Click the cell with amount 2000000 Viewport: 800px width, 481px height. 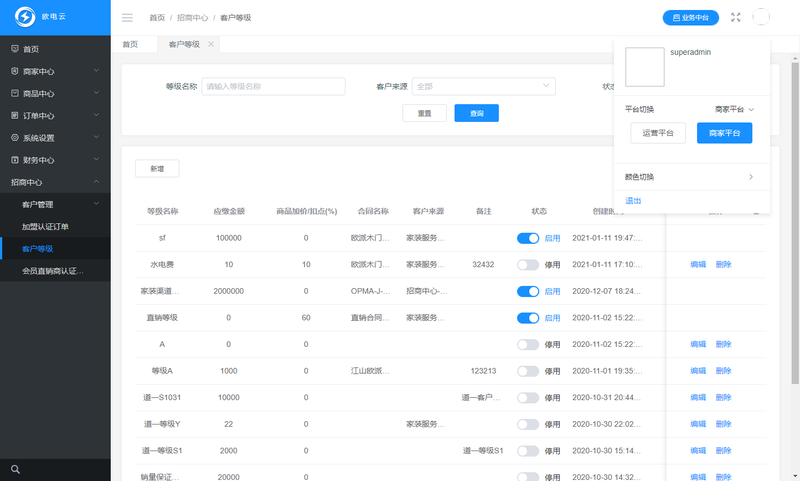(x=229, y=291)
